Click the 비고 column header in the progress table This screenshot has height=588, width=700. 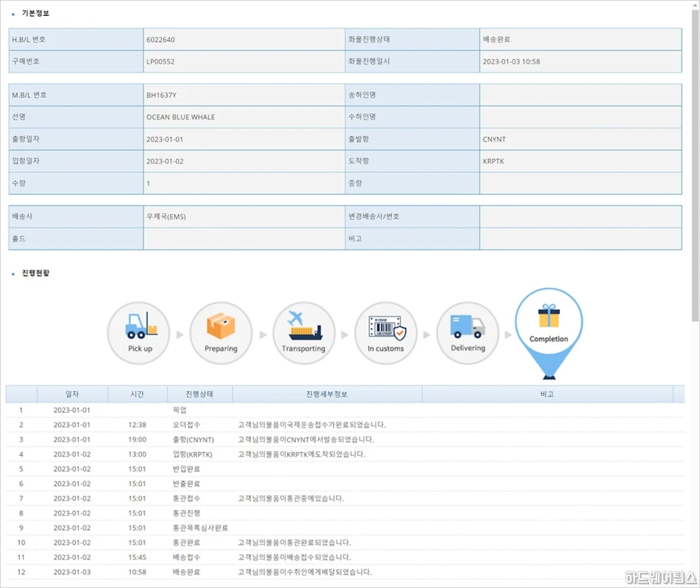(x=548, y=394)
